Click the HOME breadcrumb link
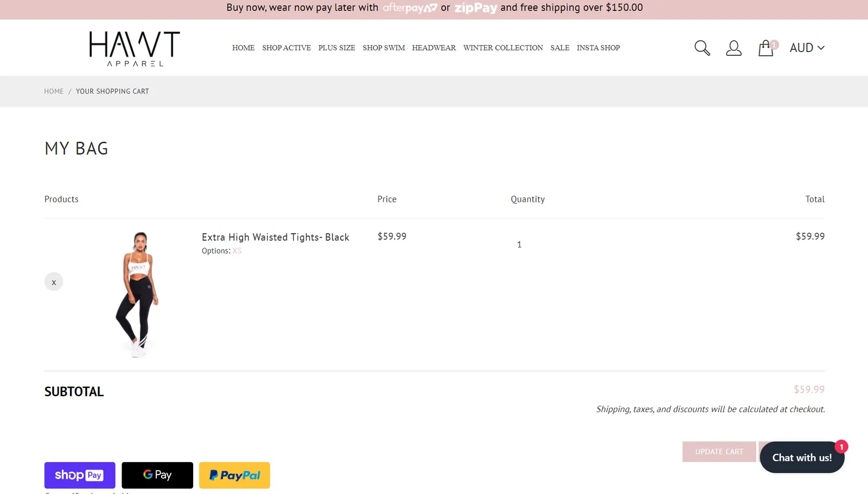The image size is (868, 494). pyautogui.click(x=54, y=91)
